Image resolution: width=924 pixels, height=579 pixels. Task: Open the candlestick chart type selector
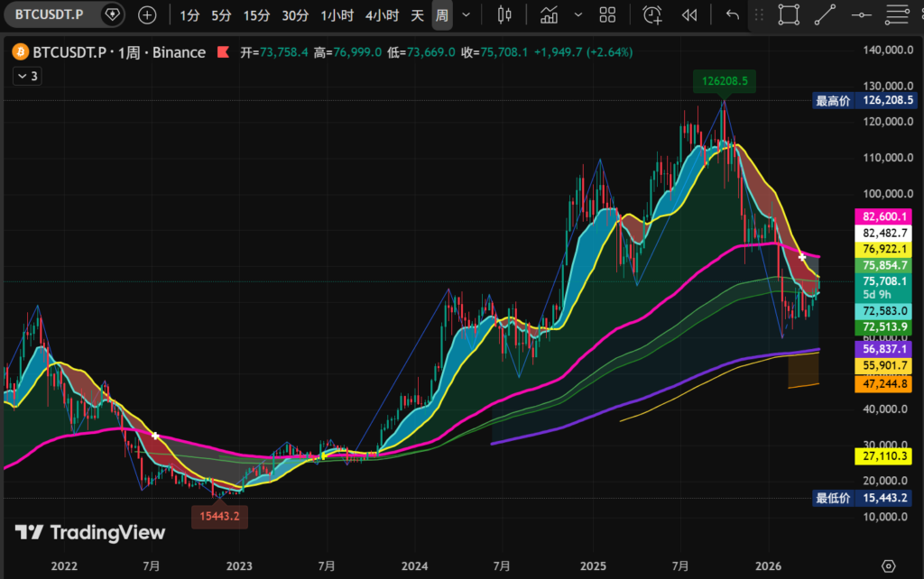pos(504,14)
